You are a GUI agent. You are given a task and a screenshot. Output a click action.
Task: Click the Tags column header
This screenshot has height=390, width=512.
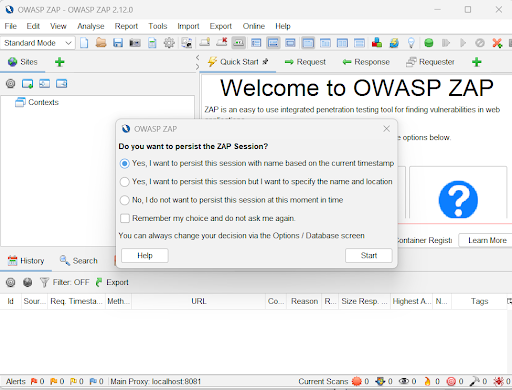pos(479,301)
